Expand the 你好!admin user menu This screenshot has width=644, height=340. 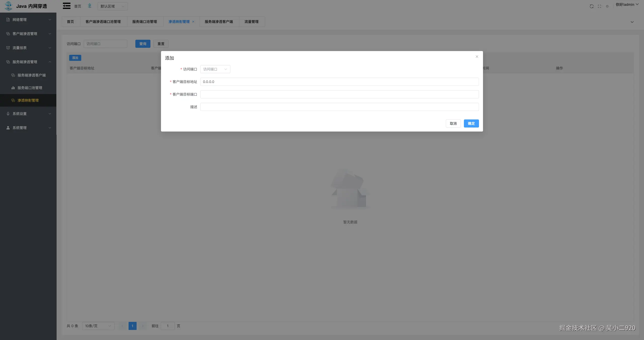pos(627,5)
